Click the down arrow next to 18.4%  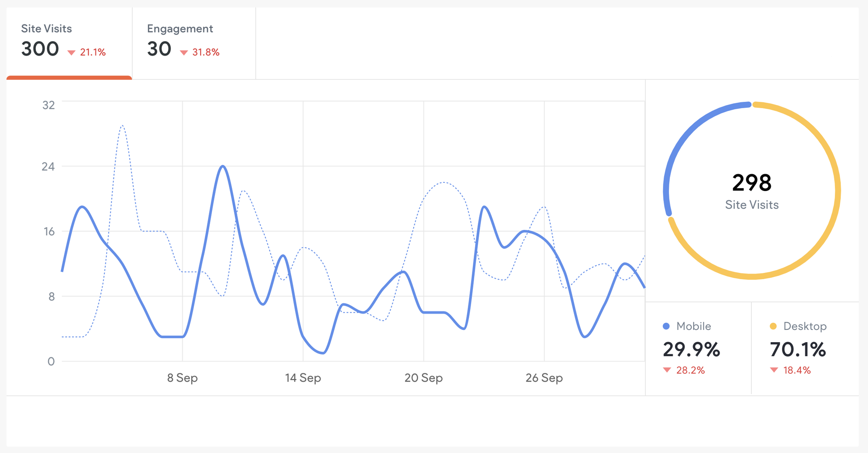[774, 370]
